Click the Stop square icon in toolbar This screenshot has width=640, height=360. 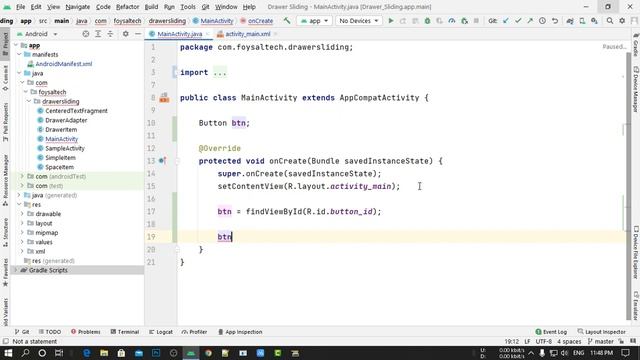point(476,20)
